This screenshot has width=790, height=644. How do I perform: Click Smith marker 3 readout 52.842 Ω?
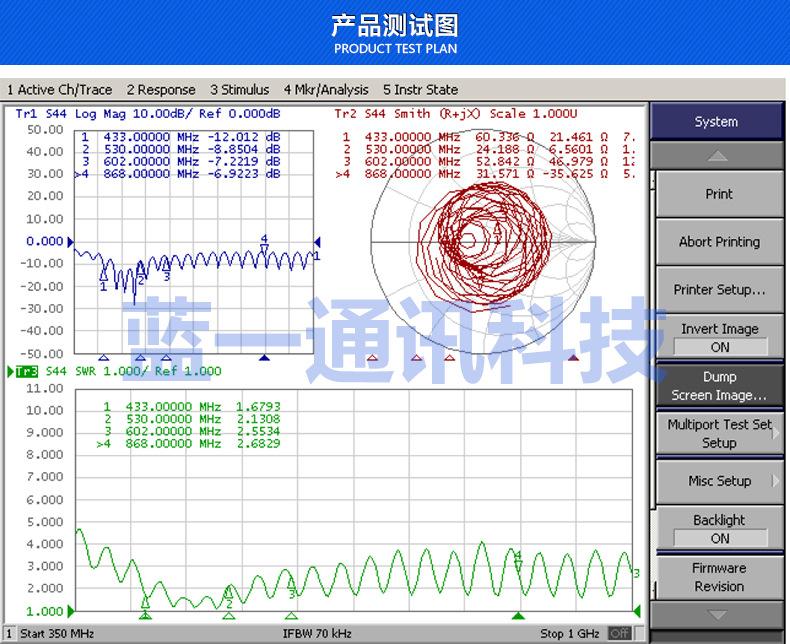pyautogui.click(x=505, y=162)
